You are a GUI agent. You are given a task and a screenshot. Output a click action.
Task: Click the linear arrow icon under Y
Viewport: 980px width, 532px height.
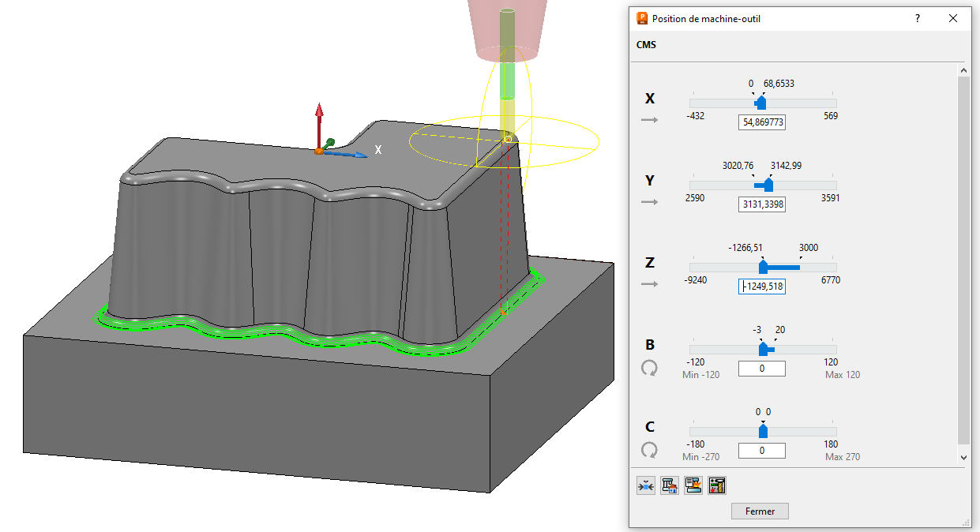click(x=649, y=202)
